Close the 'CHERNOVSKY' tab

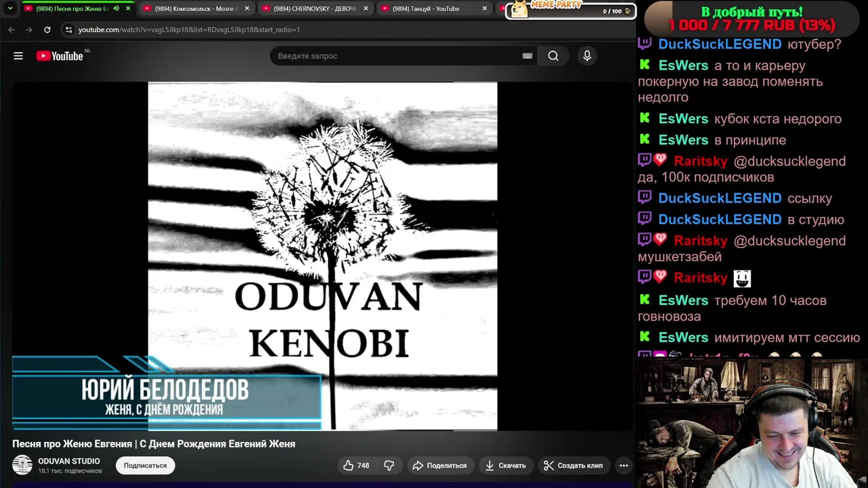click(x=366, y=9)
